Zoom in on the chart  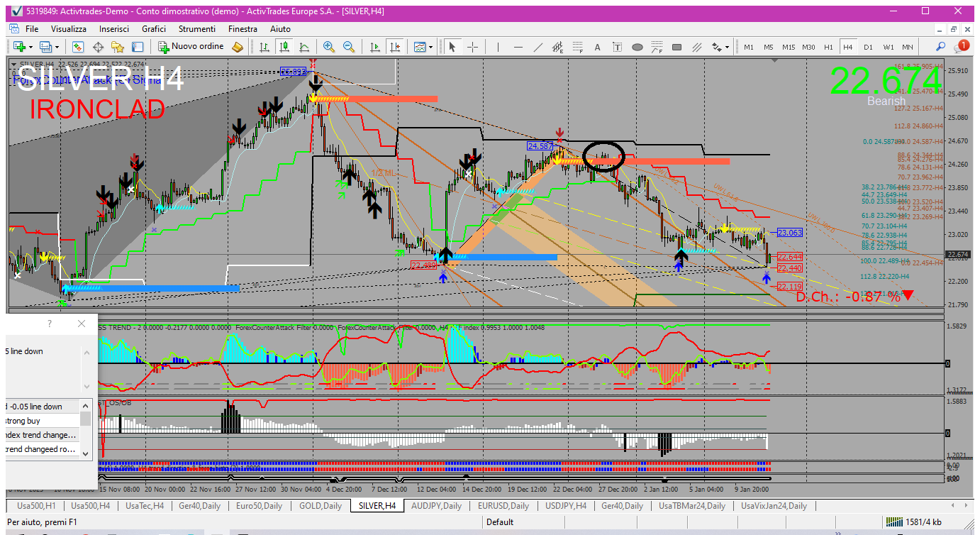point(329,47)
